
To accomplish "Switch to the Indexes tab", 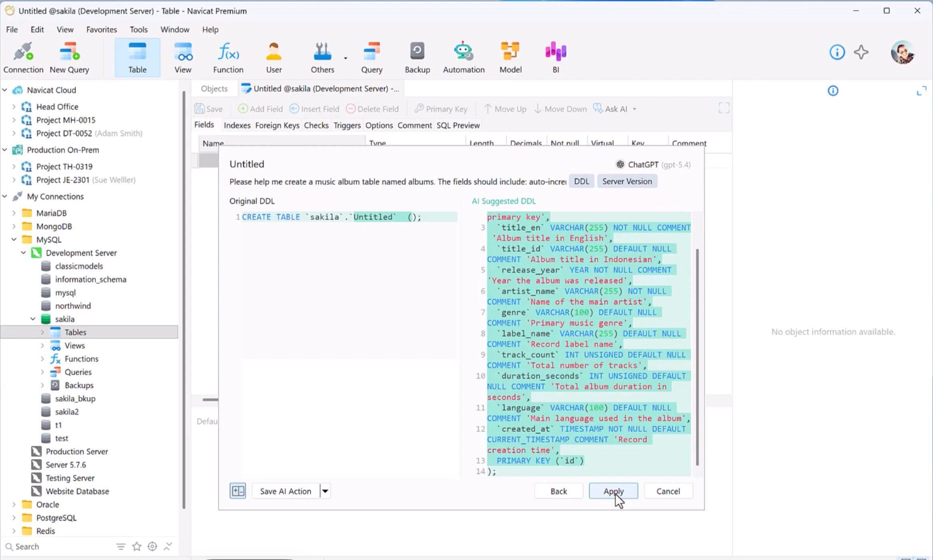I will tap(237, 125).
